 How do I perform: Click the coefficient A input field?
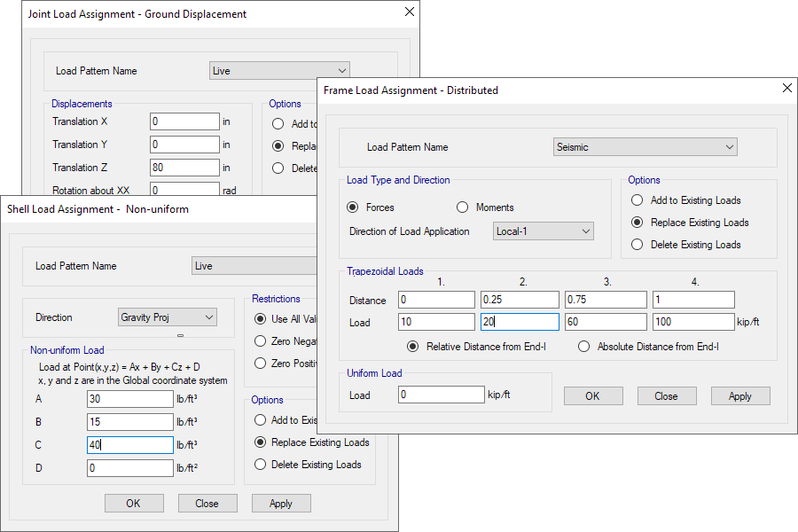pos(129,399)
